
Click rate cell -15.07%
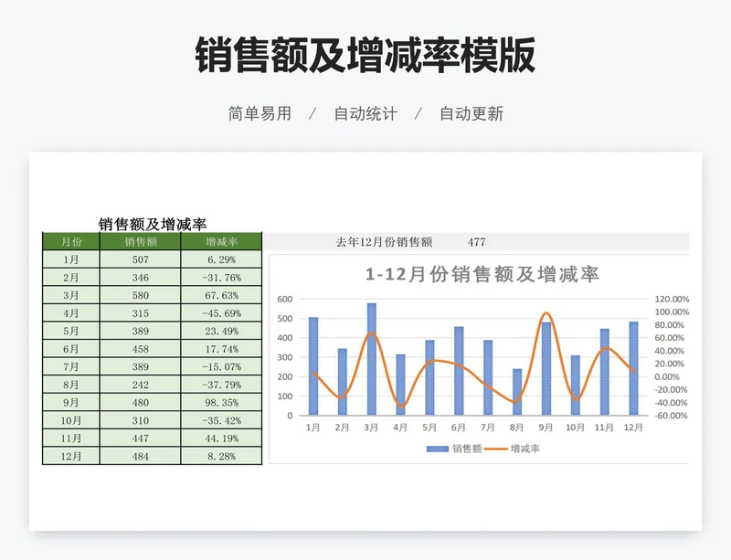221,367
